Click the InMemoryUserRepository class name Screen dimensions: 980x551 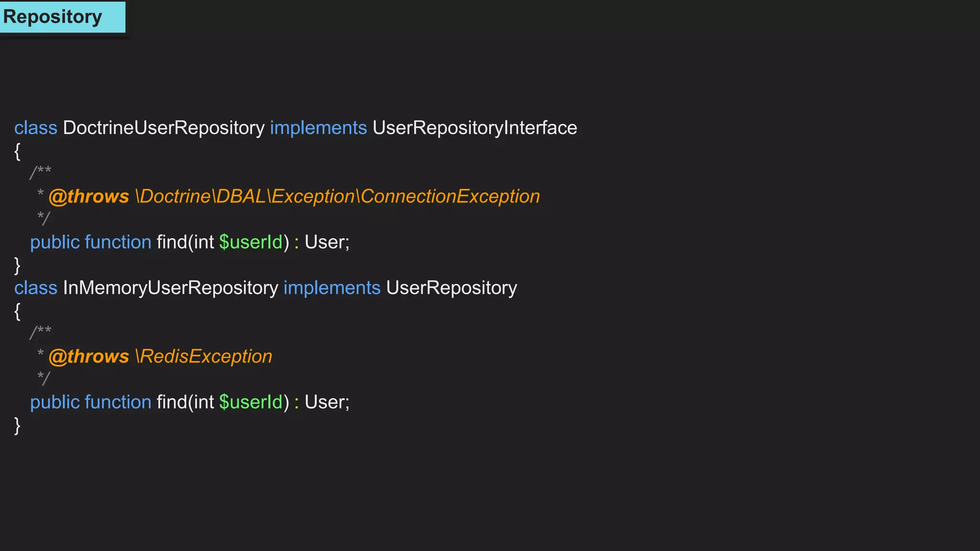[x=170, y=288]
